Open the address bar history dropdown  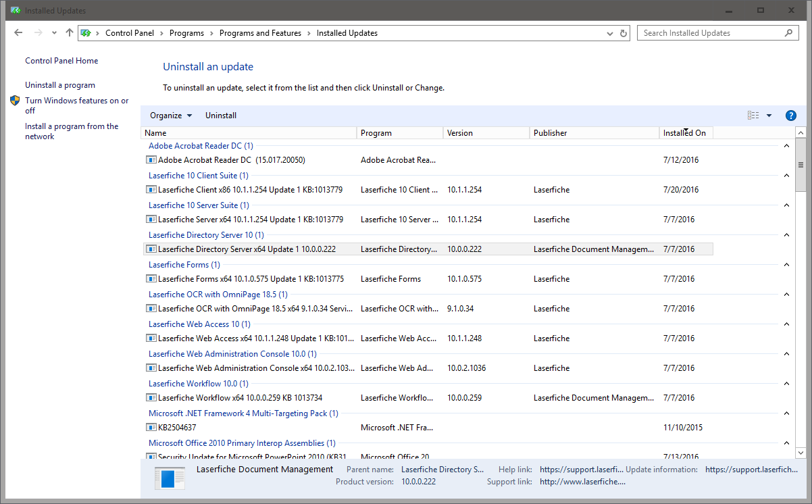pyautogui.click(x=611, y=33)
